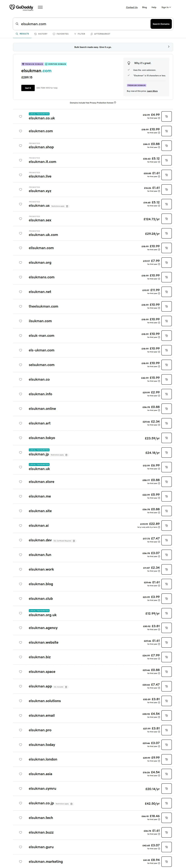Follow the Learn More link
Image resolution: width=186 pixels, height=868 pixels.
[x=152, y=91]
